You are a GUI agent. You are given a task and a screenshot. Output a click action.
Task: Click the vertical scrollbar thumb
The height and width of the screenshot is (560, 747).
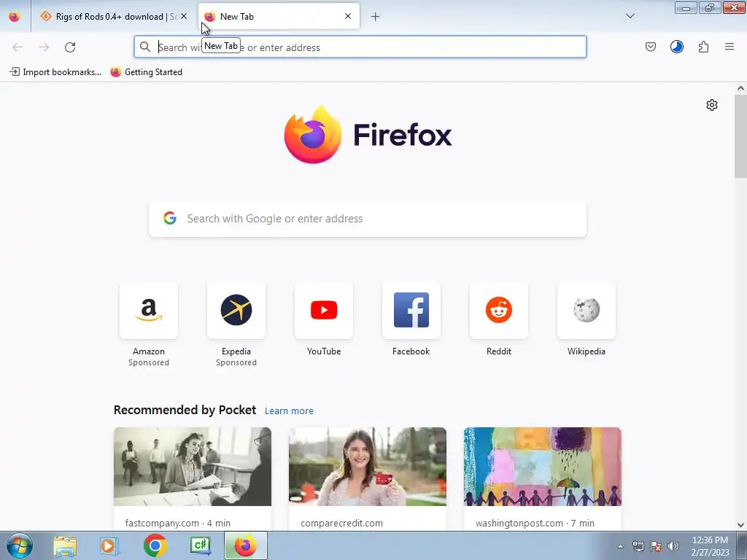[x=740, y=136]
